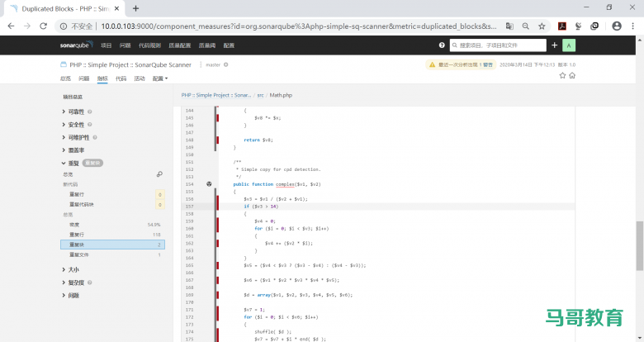Open 配置 in the top black navigation bar

click(x=229, y=45)
